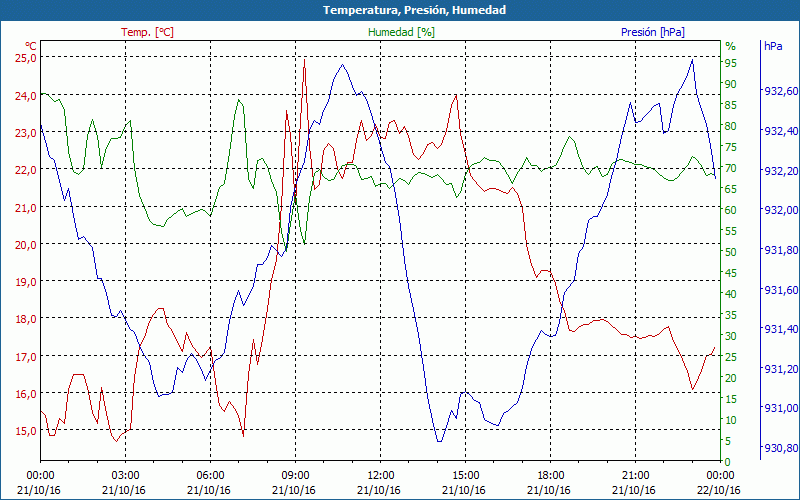Click the 10 tick on humidity axis
The image size is (800, 500).
pos(731,420)
